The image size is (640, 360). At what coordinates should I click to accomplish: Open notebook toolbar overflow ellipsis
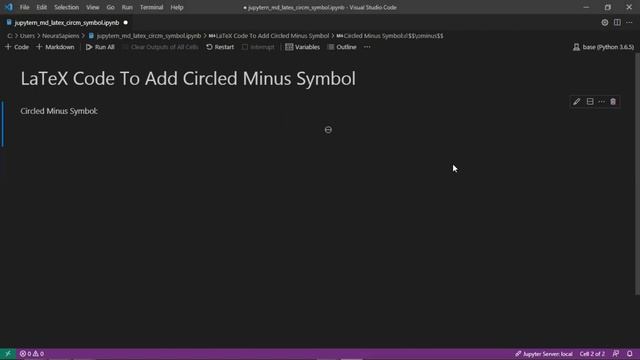(x=367, y=47)
